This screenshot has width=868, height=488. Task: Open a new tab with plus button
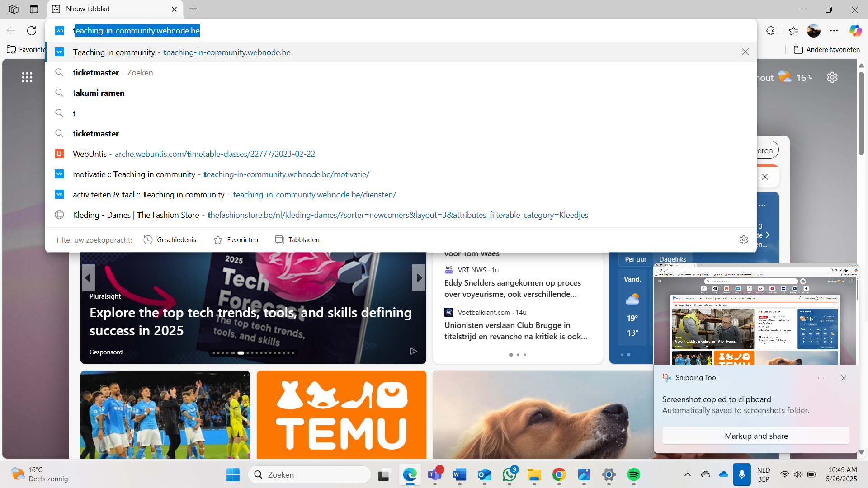click(x=193, y=9)
